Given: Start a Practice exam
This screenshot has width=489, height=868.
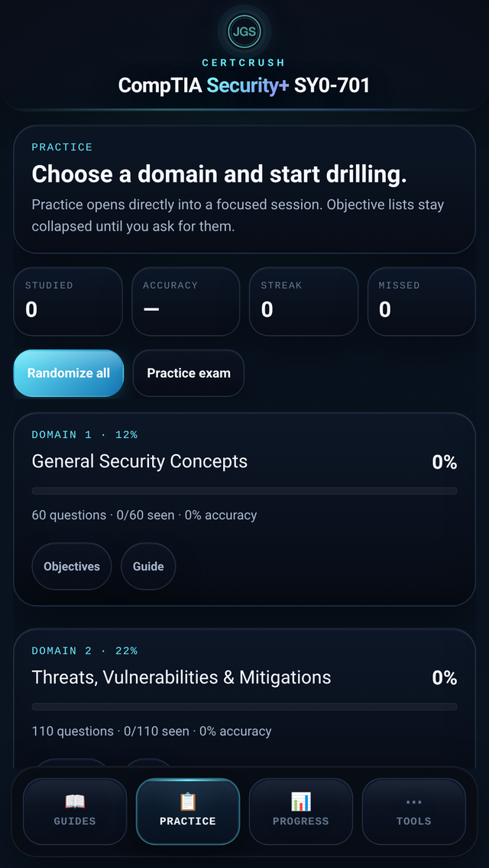Looking at the screenshot, I should [188, 373].
